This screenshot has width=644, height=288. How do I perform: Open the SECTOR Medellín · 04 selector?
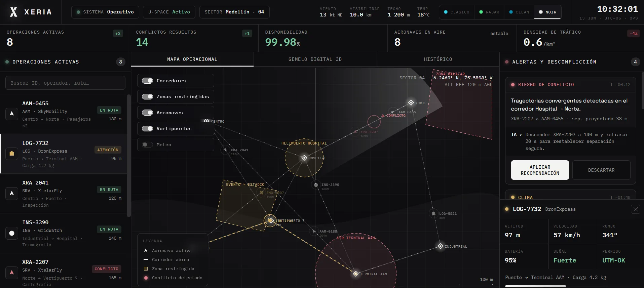[x=234, y=12]
